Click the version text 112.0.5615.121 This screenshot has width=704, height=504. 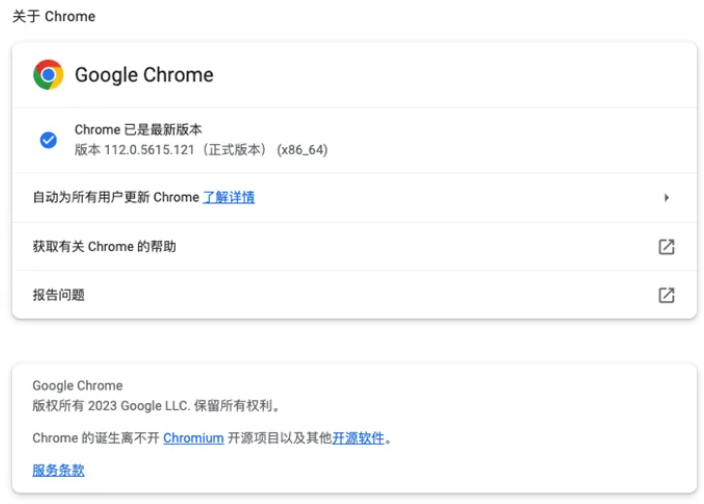click(x=149, y=149)
